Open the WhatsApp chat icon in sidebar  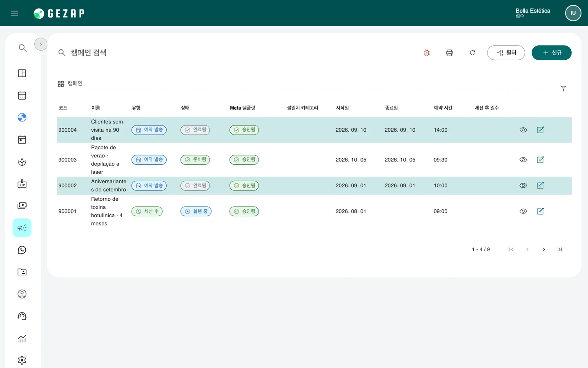coord(22,250)
